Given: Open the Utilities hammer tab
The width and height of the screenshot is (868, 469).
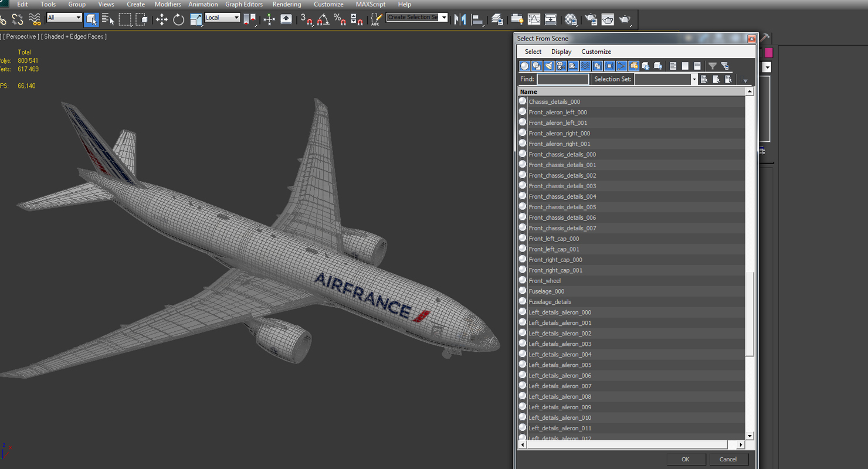Looking at the screenshot, I should coord(765,38).
